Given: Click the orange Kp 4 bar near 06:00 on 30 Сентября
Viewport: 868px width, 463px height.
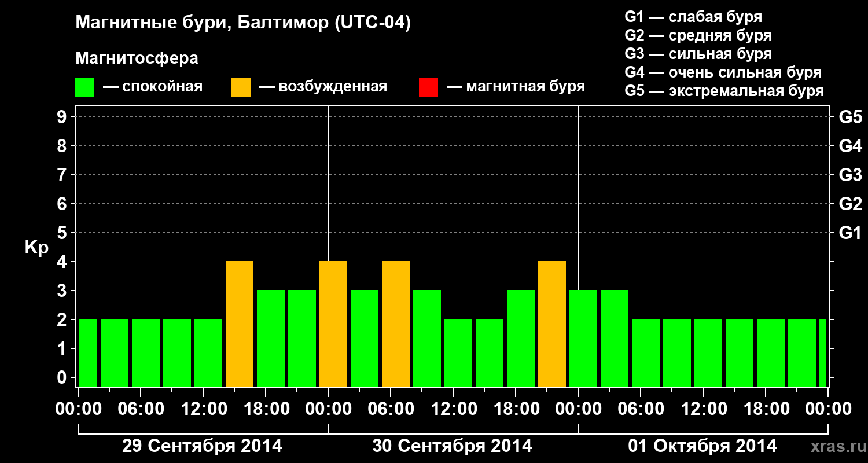Looking at the screenshot, I should tap(396, 324).
